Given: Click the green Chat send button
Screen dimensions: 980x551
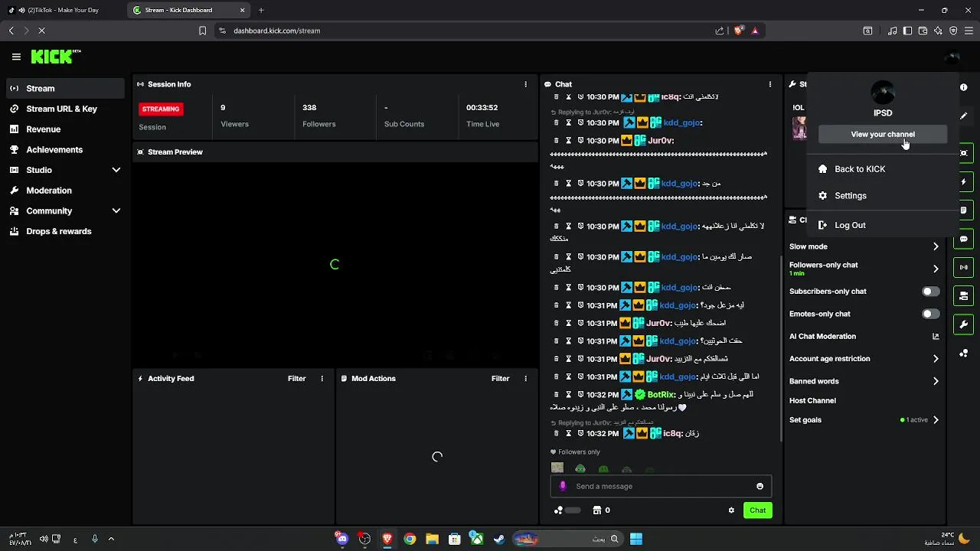Looking at the screenshot, I should click(757, 510).
